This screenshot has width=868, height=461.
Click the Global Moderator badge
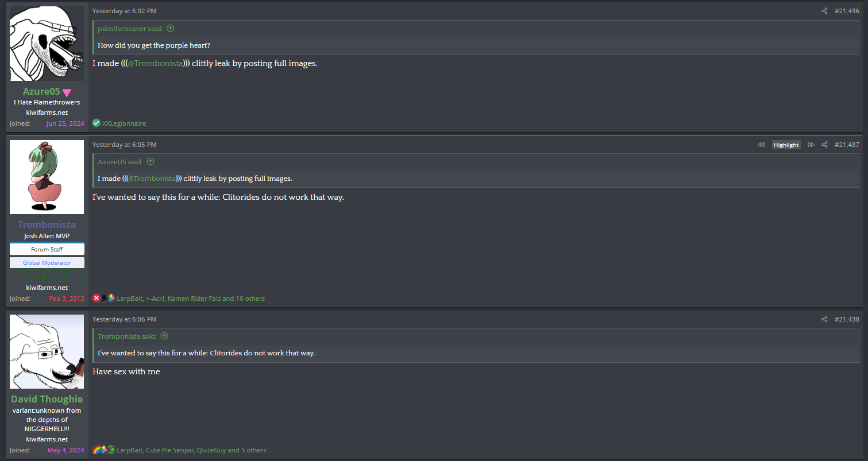pos(47,262)
